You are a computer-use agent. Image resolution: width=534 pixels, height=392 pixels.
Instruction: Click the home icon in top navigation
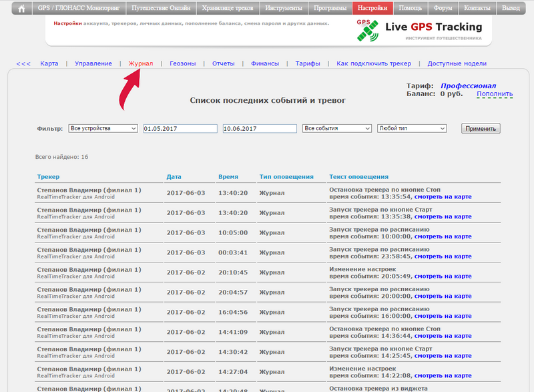click(x=21, y=9)
